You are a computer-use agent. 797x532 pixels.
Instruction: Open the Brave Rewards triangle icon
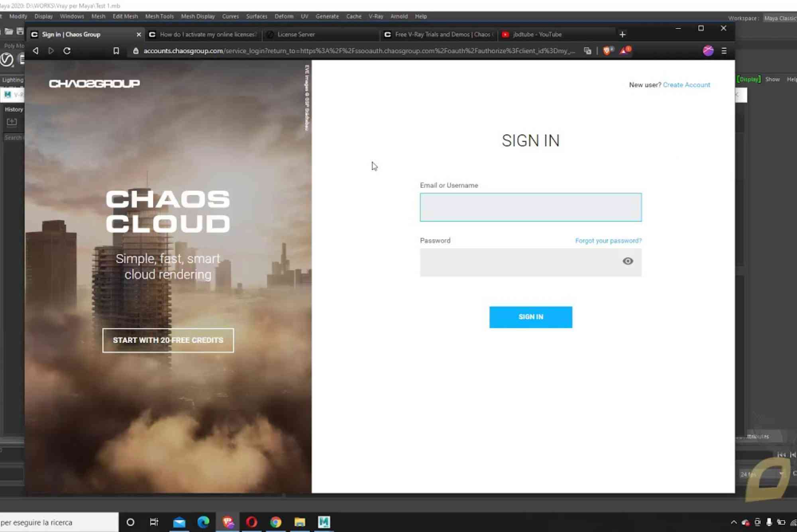(x=625, y=50)
